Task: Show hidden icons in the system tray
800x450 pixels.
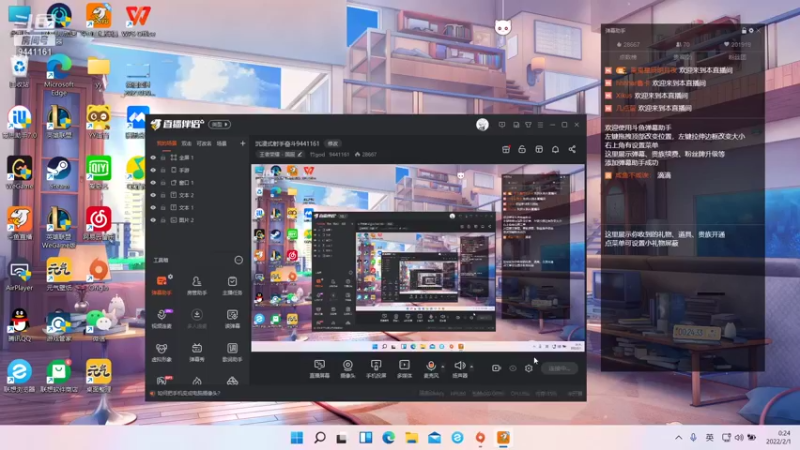Action: [x=679, y=438]
